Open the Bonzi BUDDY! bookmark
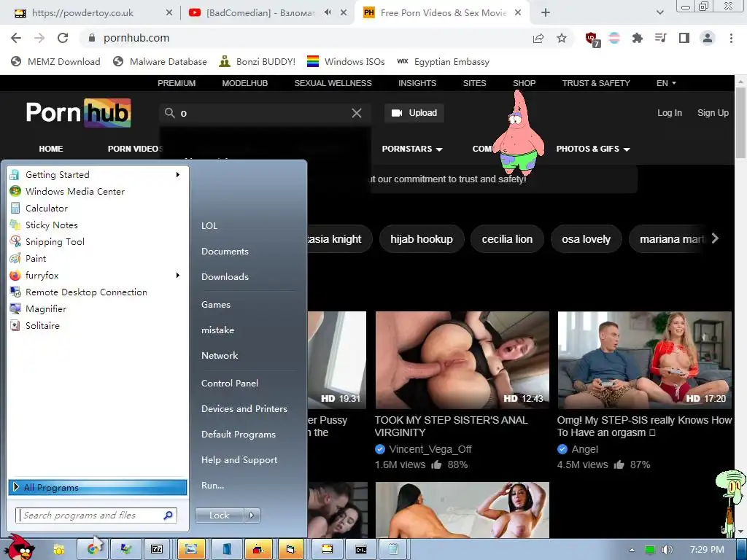 coord(257,61)
